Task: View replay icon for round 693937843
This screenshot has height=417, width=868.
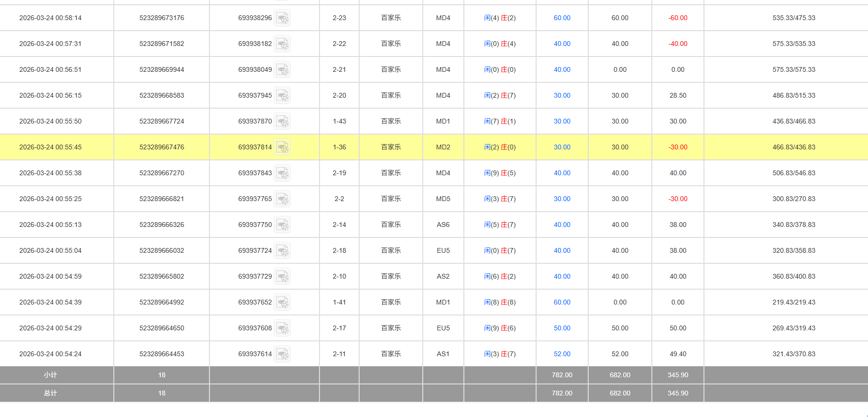Action: (x=282, y=173)
